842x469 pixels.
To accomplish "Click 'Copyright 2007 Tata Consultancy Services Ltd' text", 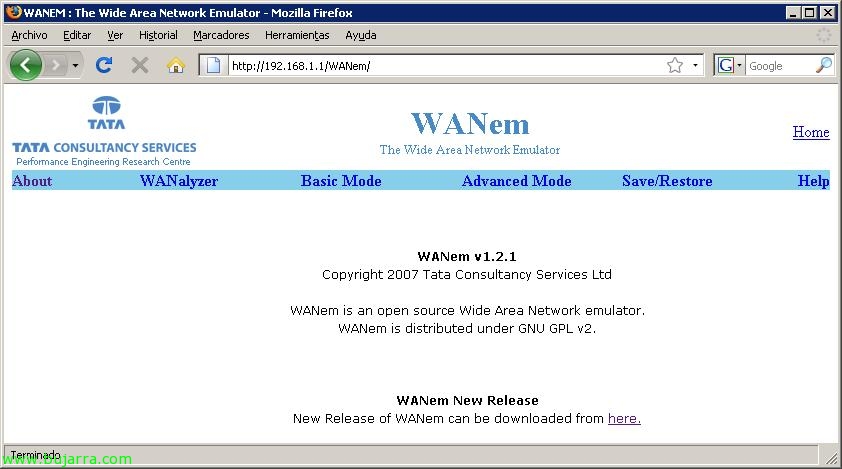I will point(467,275).
